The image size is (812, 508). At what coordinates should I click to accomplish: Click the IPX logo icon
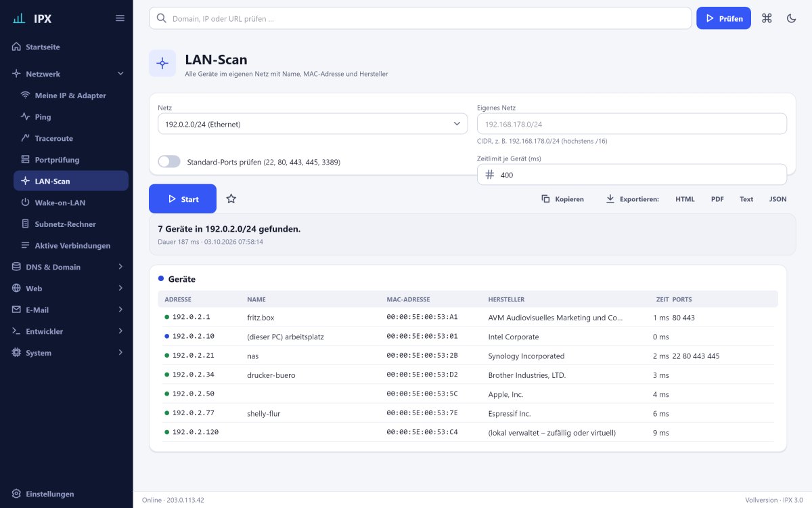pos(20,18)
